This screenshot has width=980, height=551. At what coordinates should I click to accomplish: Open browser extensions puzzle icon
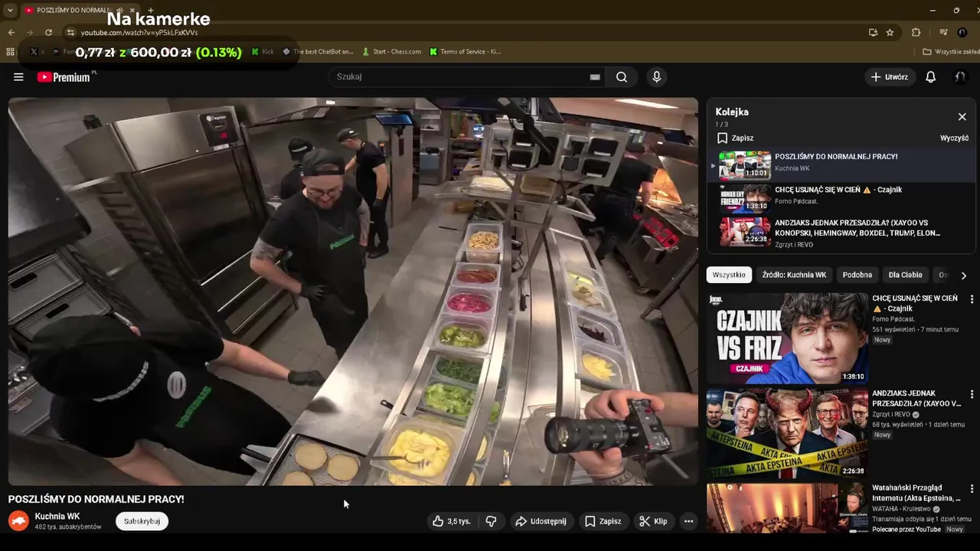coord(916,32)
